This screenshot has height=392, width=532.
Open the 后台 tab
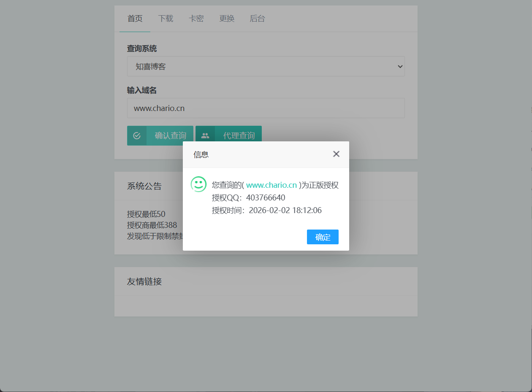click(257, 19)
